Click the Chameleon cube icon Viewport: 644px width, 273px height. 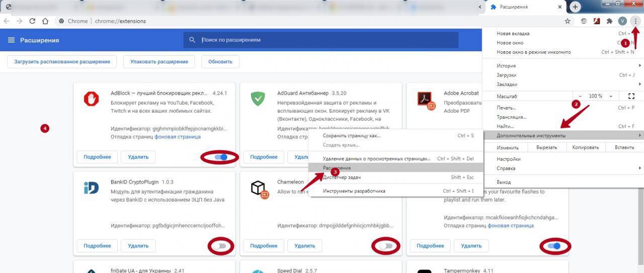(x=259, y=189)
